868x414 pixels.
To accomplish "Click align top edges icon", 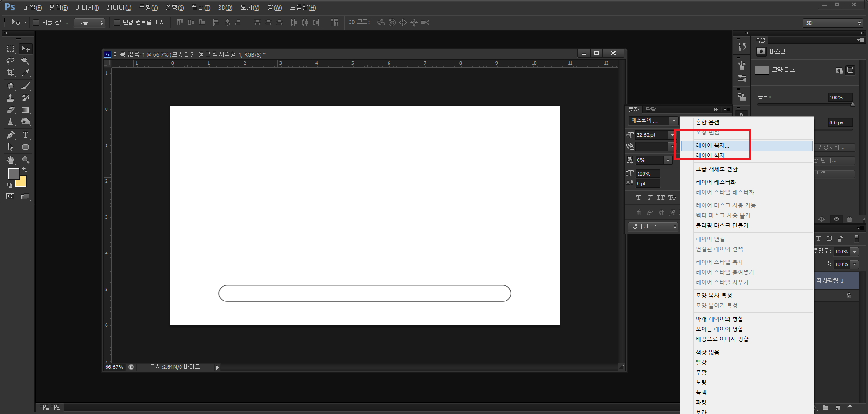I will tap(180, 22).
